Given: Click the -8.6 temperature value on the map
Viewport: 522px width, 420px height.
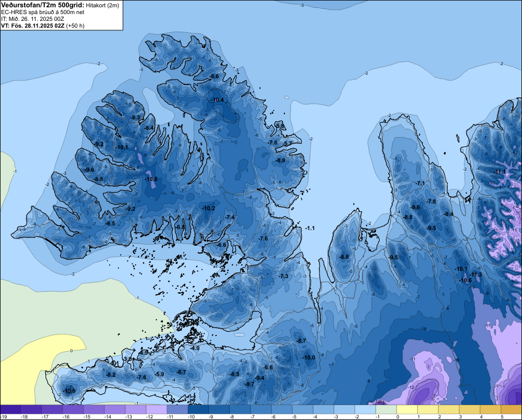Looking at the screenshot, I should (x=214, y=76).
